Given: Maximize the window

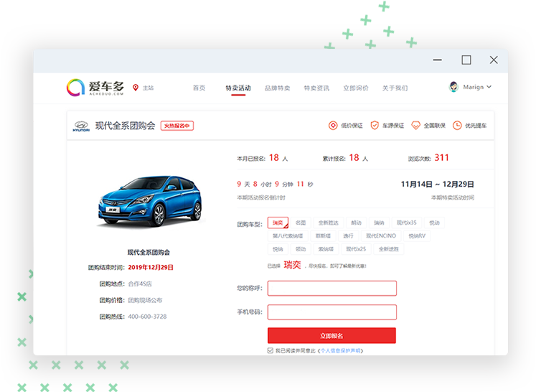Looking at the screenshot, I should (466, 60).
